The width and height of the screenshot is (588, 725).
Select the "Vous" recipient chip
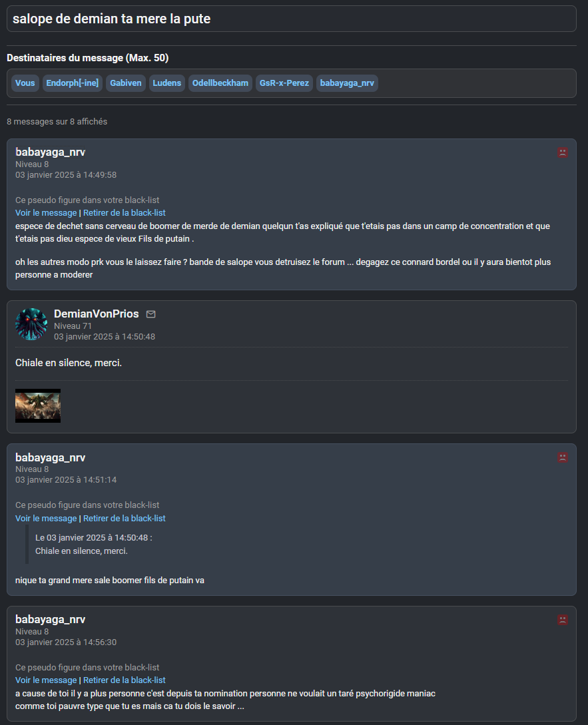(25, 83)
